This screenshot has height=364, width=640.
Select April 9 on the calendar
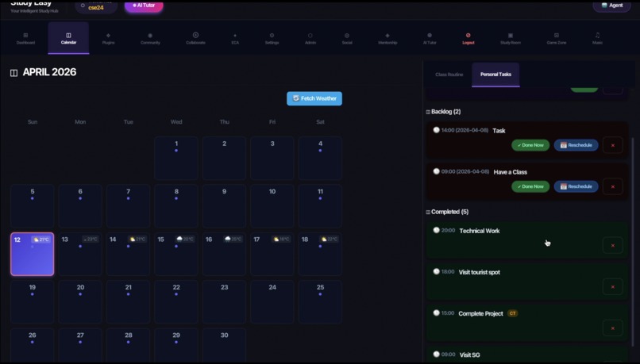[x=225, y=206]
